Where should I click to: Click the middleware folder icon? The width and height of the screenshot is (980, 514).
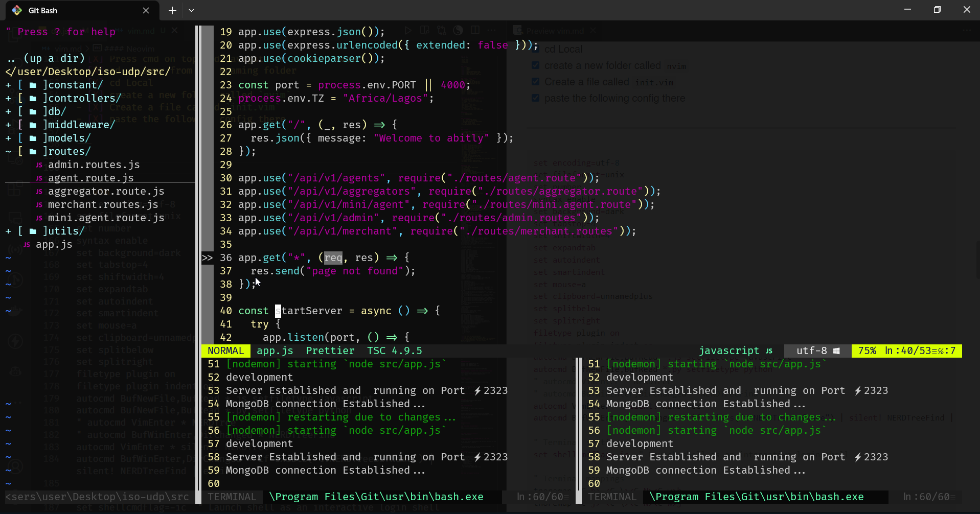coord(33,125)
